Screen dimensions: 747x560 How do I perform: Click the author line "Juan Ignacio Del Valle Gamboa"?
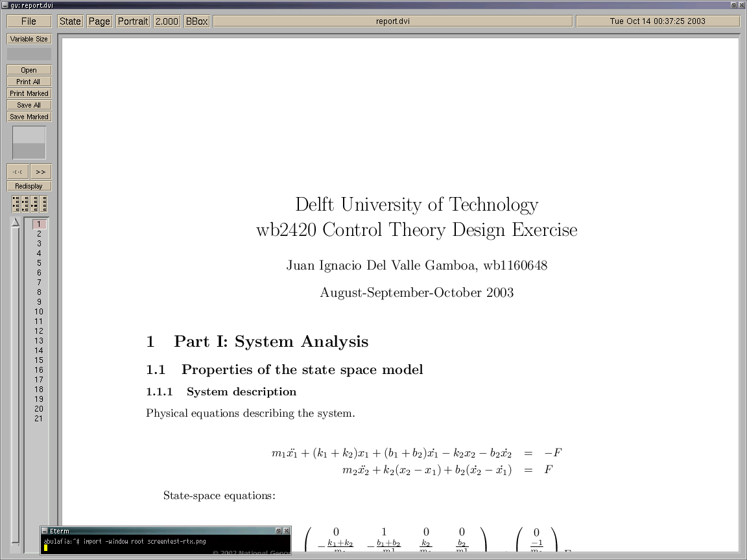click(381, 266)
